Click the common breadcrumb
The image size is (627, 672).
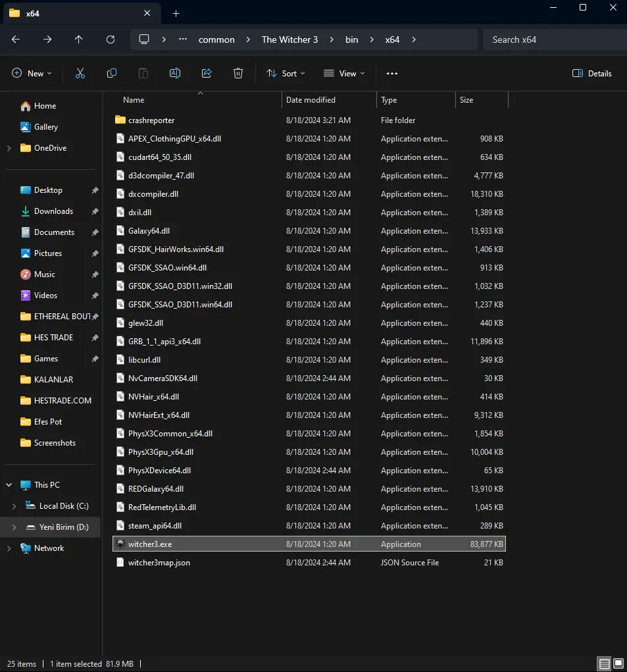pos(216,39)
